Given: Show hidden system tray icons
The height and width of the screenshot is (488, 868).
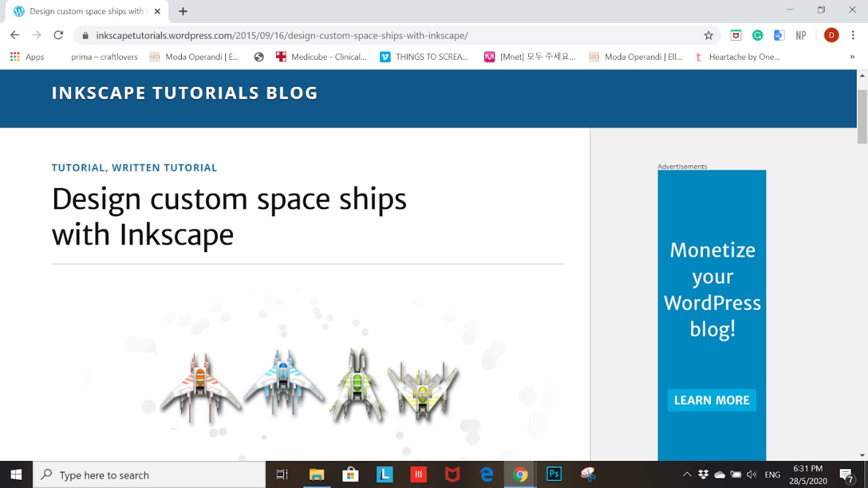Looking at the screenshot, I should pyautogui.click(x=687, y=475).
